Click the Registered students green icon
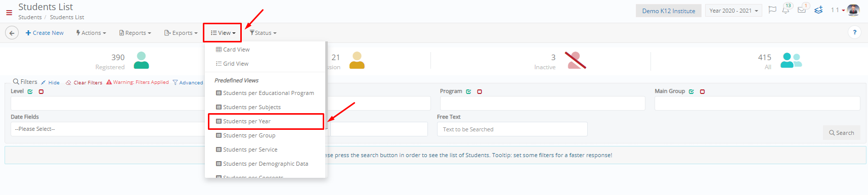Image resolution: width=868 pixels, height=195 pixels. coord(141,60)
